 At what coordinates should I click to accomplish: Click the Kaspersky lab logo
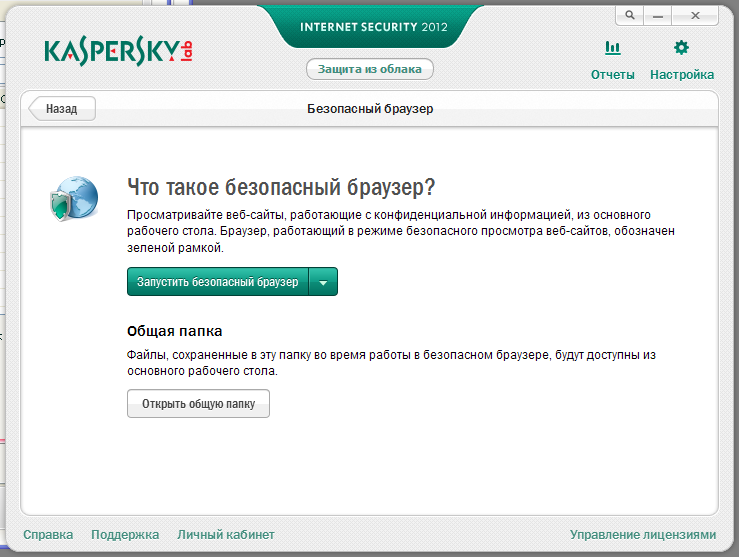pos(118,51)
